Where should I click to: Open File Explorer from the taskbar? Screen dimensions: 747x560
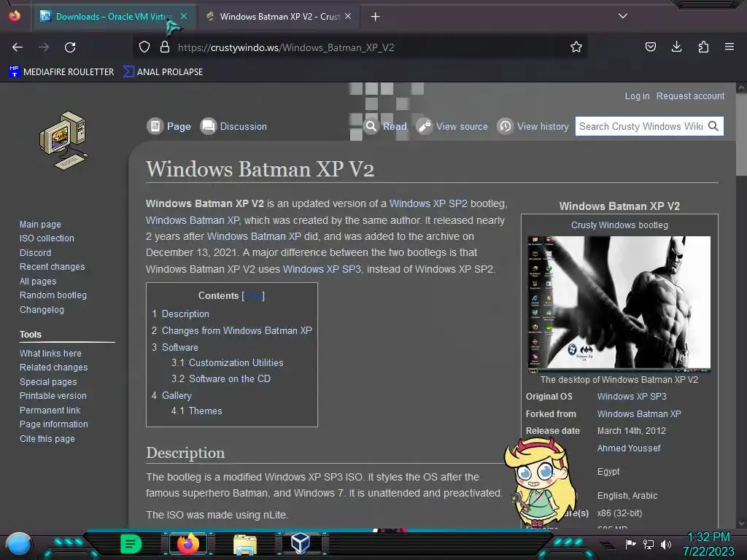[245, 544]
